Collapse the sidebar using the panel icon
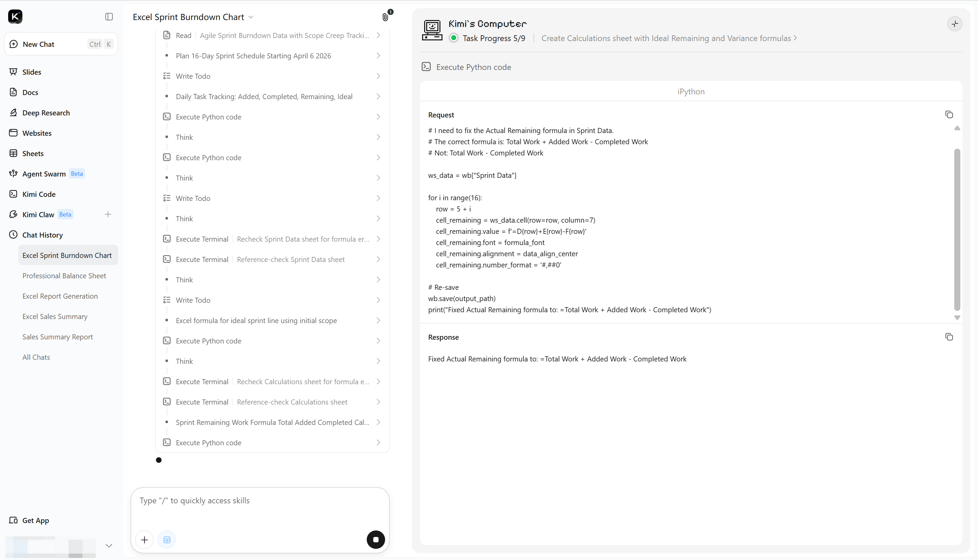 coord(109,17)
